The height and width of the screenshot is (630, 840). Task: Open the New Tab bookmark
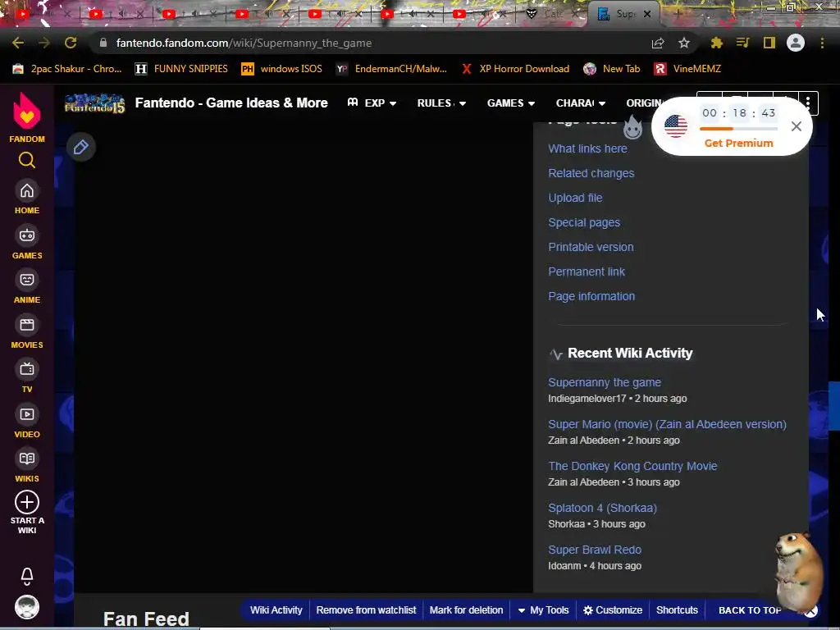[x=612, y=69]
